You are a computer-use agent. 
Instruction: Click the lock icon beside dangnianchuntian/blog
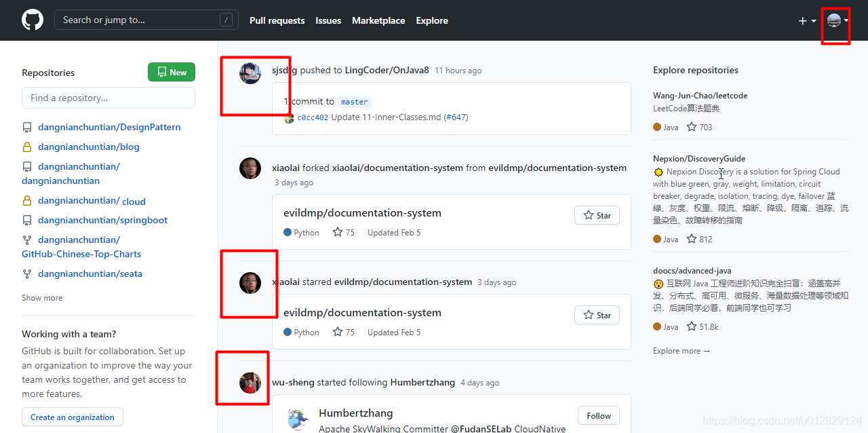27,147
